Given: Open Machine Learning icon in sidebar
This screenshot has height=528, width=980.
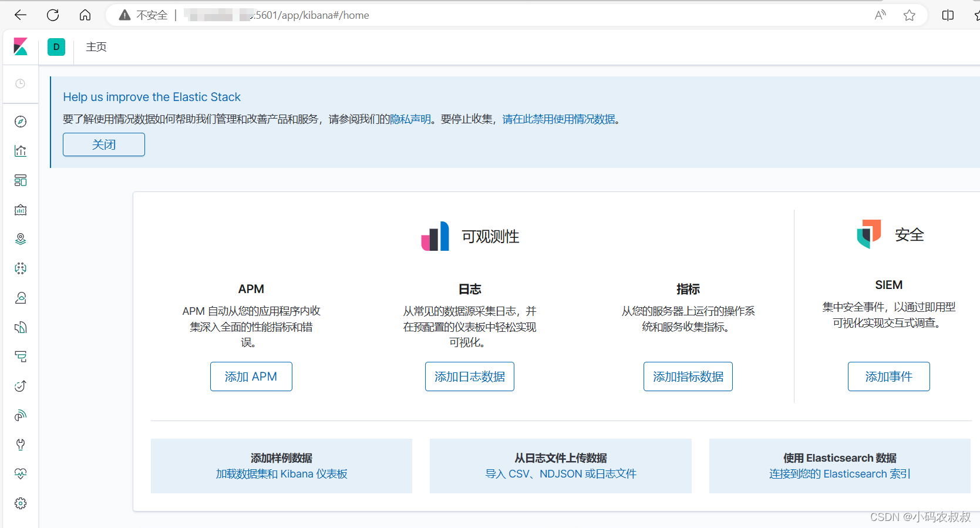Looking at the screenshot, I should [21, 268].
